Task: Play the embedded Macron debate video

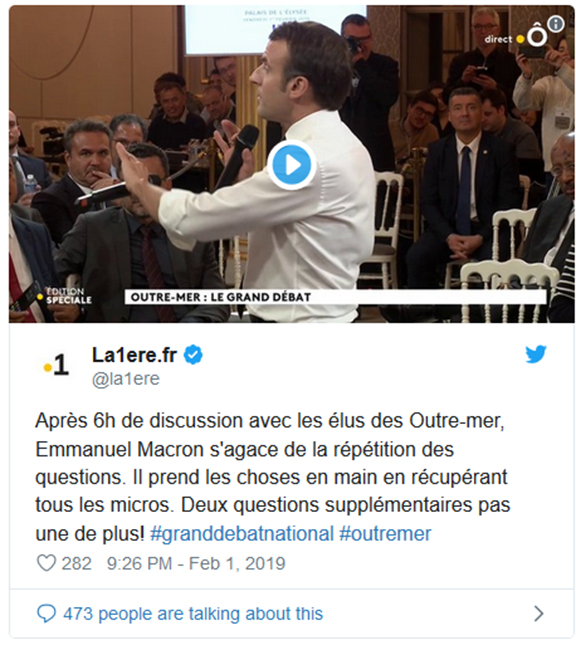Action: (x=292, y=165)
